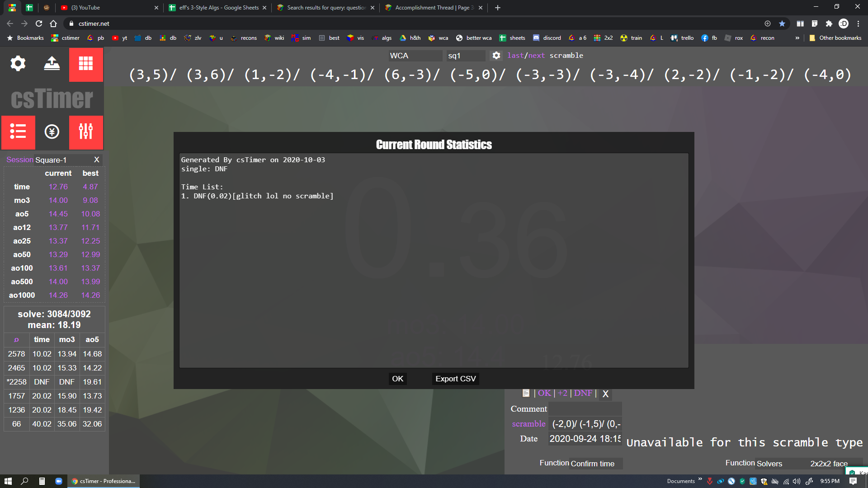The height and width of the screenshot is (488, 868).
Task: Open Windows Start menu
Action: coord(8,481)
